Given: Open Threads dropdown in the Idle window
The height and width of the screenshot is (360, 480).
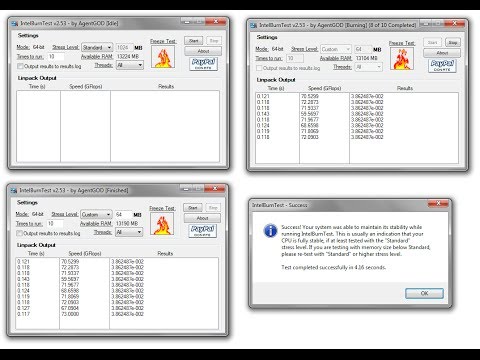Looking at the screenshot, I should 130,65.
